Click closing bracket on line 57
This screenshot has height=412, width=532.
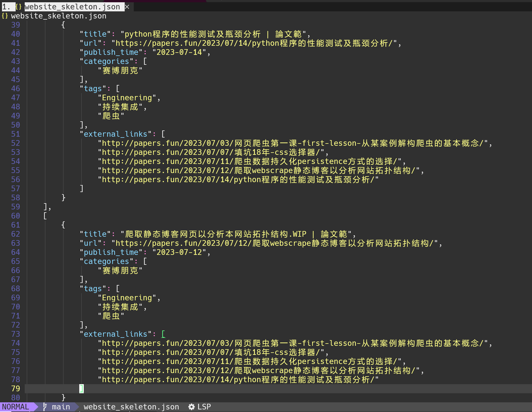82,189
